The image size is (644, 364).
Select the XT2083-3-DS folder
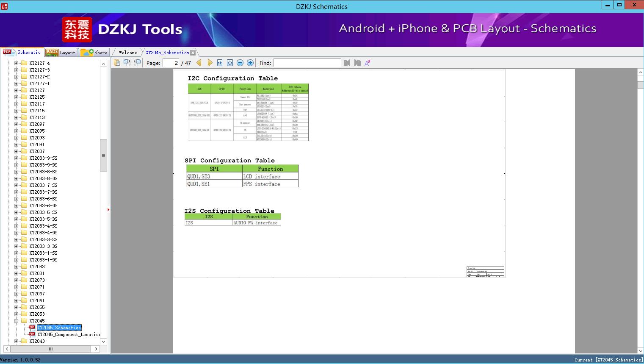(43, 246)
